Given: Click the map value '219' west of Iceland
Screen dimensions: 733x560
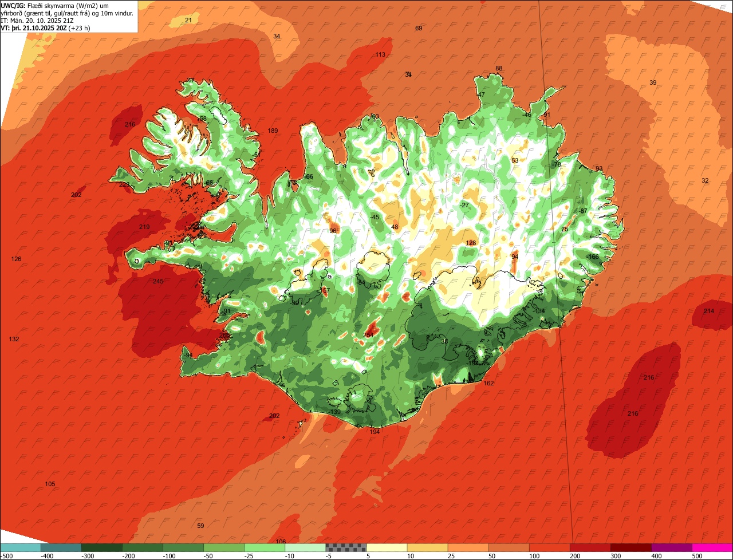Looking at the screenshot, I should (x=144, y=227).
